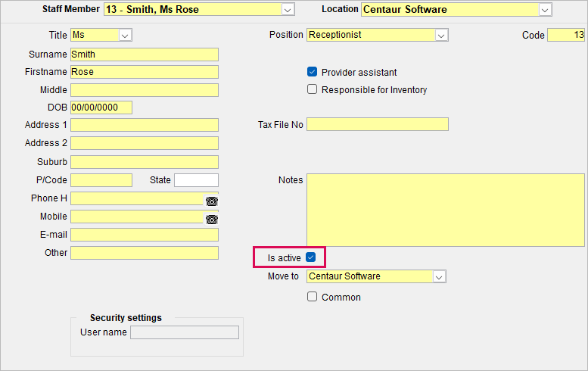Open the Title dropdown list

pos(125,36)
